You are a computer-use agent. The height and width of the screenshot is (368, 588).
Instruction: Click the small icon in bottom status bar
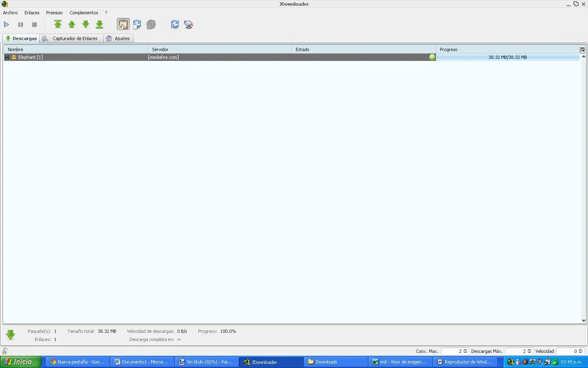pos(4,351)
